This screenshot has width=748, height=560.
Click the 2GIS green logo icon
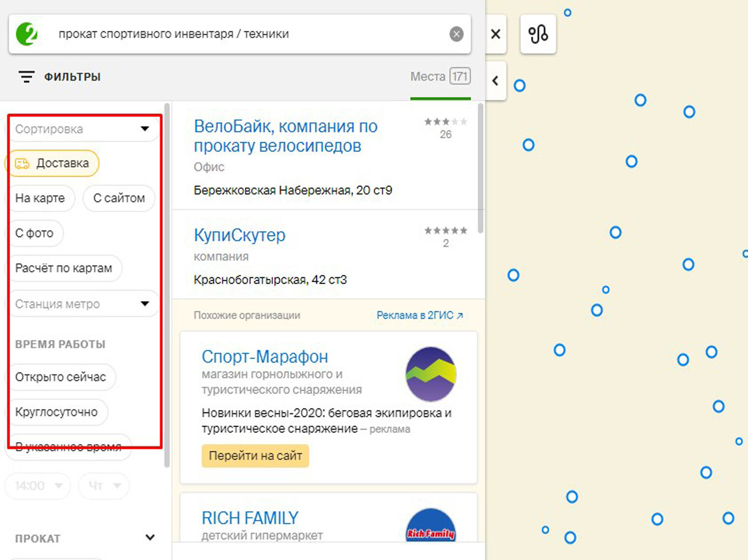(x=27, y=34)
